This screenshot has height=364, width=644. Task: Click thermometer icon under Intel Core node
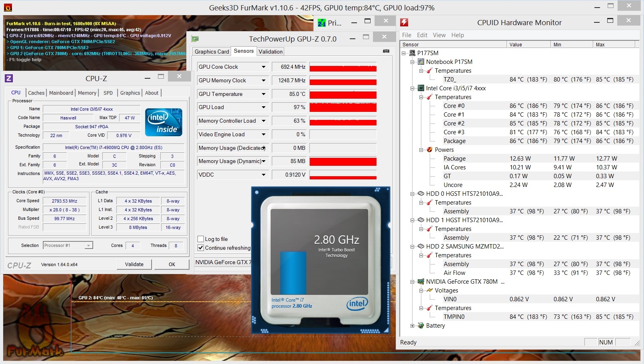[430, 97]
